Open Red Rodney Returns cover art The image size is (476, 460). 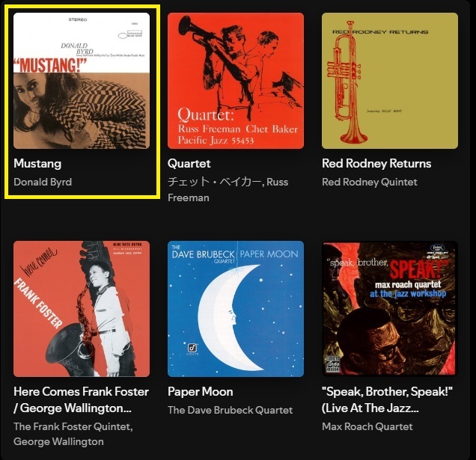pos(390,81)
